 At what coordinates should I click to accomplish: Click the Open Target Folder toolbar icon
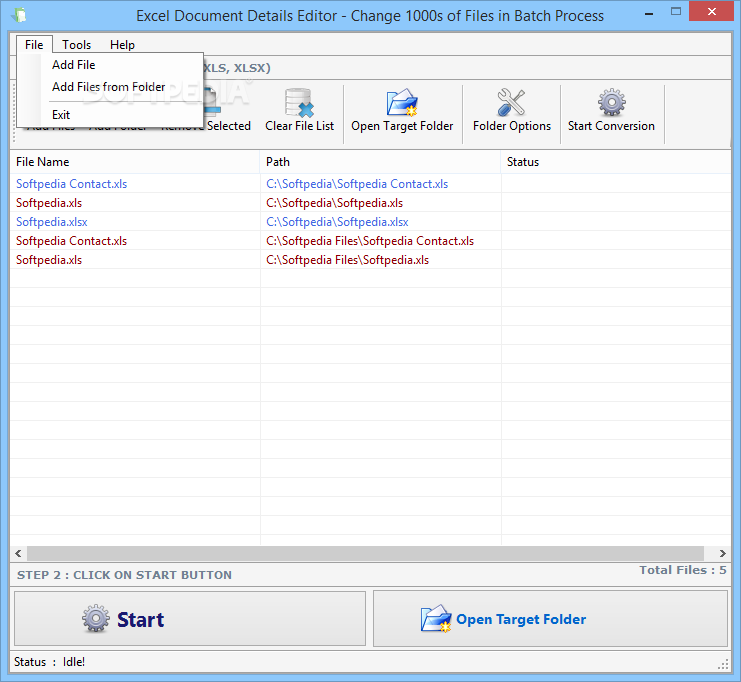(x=402, y=103)
